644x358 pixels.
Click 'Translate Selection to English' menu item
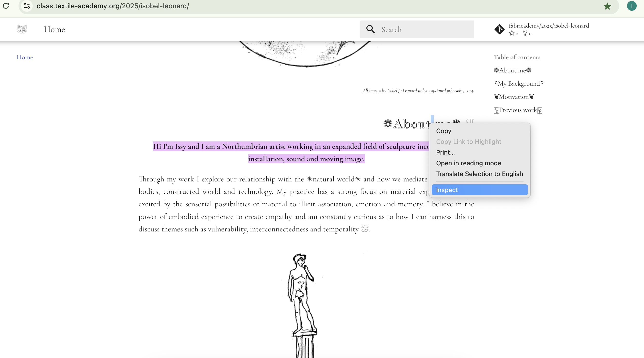click(x=480, y=174)
